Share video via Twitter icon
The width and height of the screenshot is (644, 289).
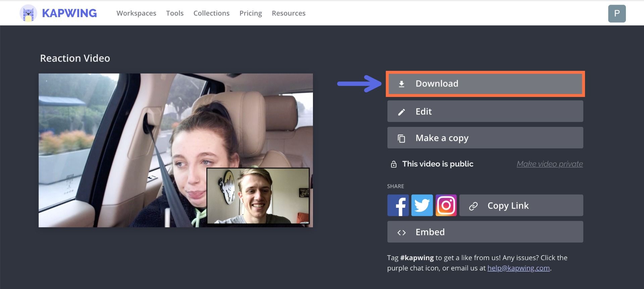click(422, 205)
